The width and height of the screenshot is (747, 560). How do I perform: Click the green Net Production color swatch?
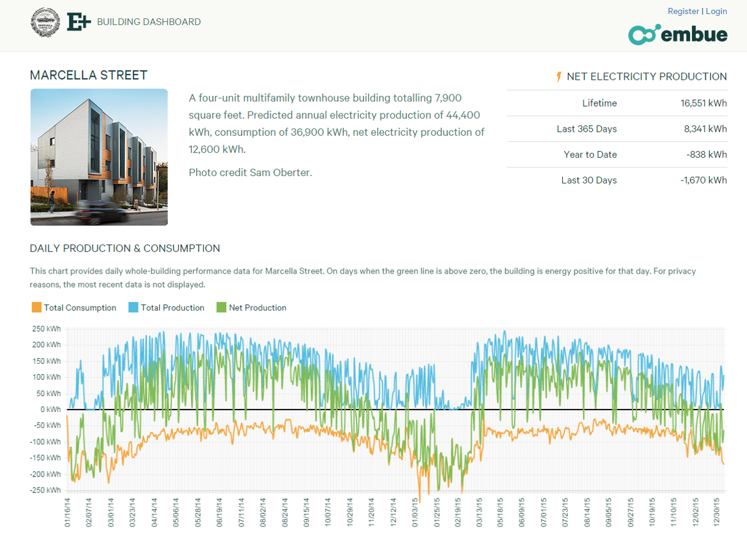tap(221, 308)
